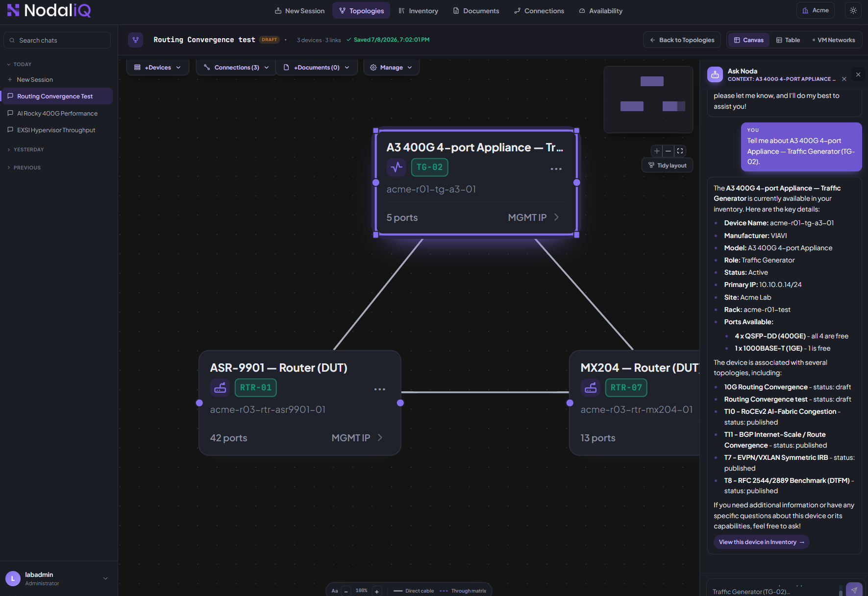Click the fit-to-screen canvas icon
This screenshot has width=868, height=596.
pos(680,151)
